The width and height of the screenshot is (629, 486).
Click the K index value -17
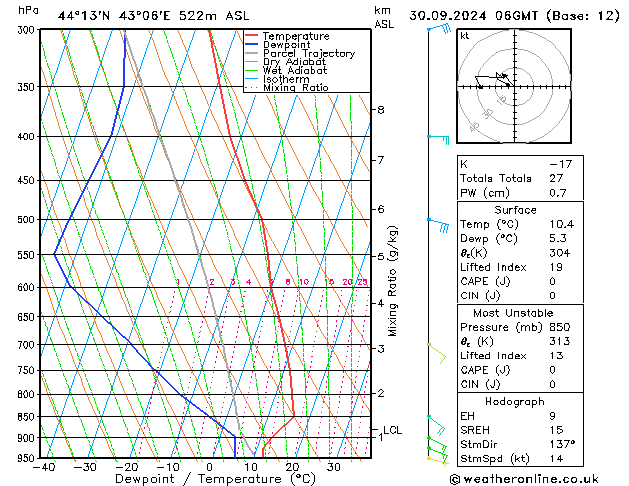[560, 164]
